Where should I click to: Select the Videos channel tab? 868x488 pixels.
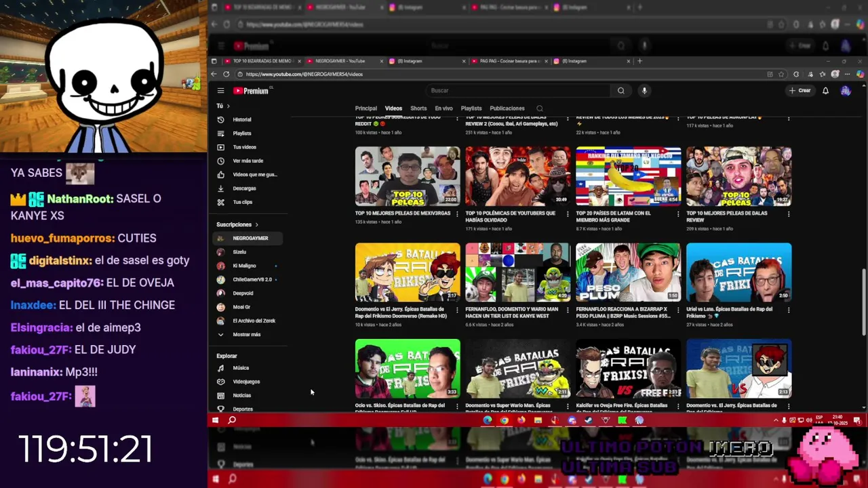[393, 108]
